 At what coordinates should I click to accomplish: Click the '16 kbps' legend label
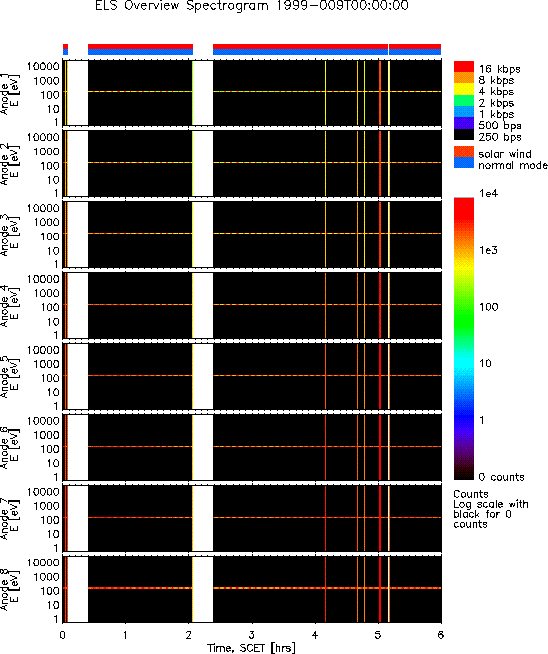pos(500,69)
